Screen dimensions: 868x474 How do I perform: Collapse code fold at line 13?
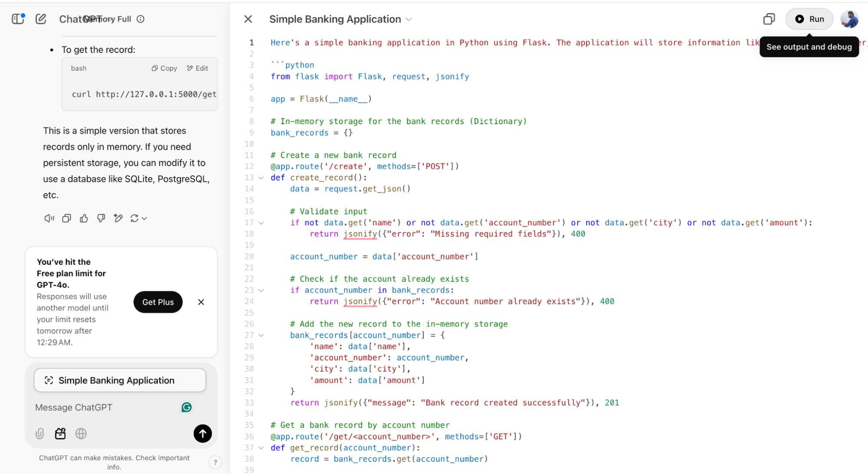[x=261, y=178]
